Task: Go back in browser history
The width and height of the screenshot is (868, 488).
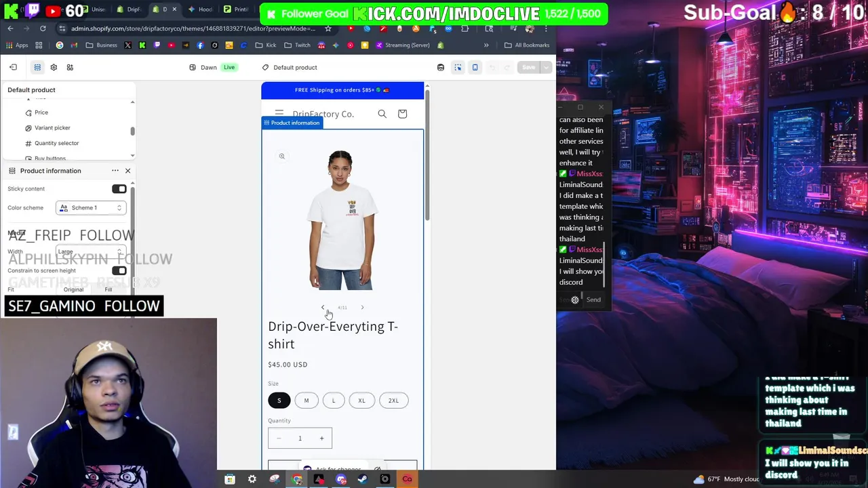Action: point(10,28)
